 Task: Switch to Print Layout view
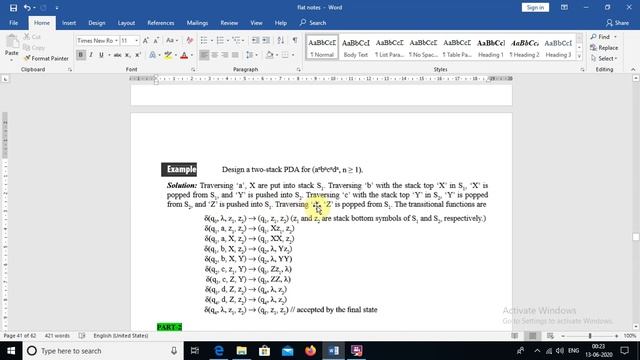(532, 336)
